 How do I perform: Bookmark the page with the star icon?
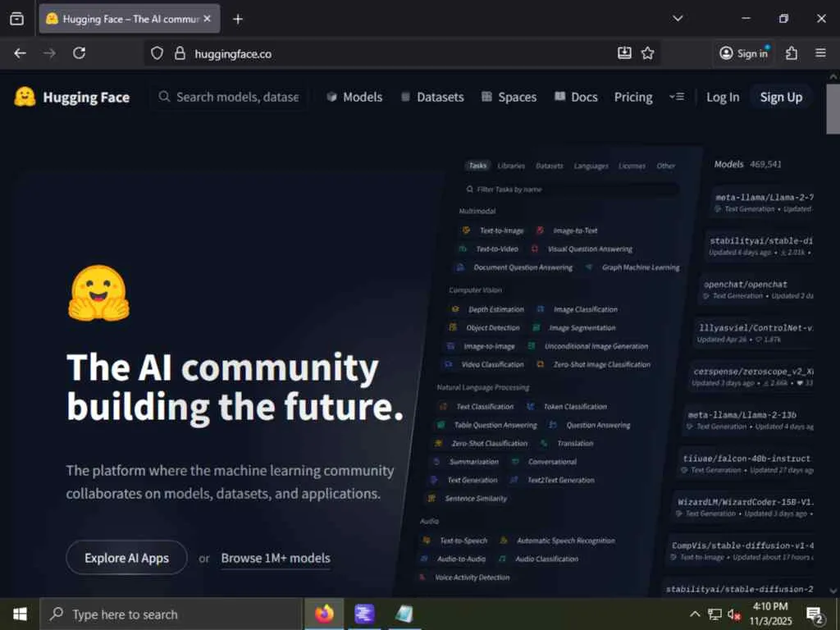click(648, 53)
